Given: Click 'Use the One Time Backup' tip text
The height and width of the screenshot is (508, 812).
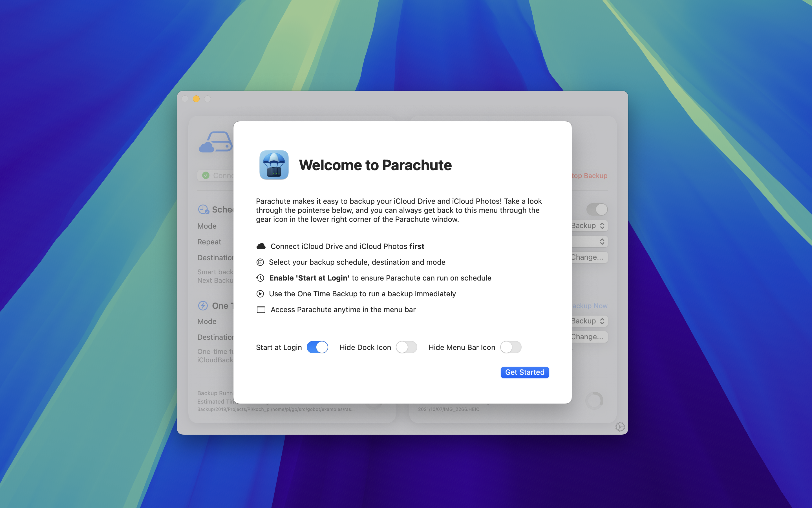Looking at the screenshot, I should click(x=362, y=294).
